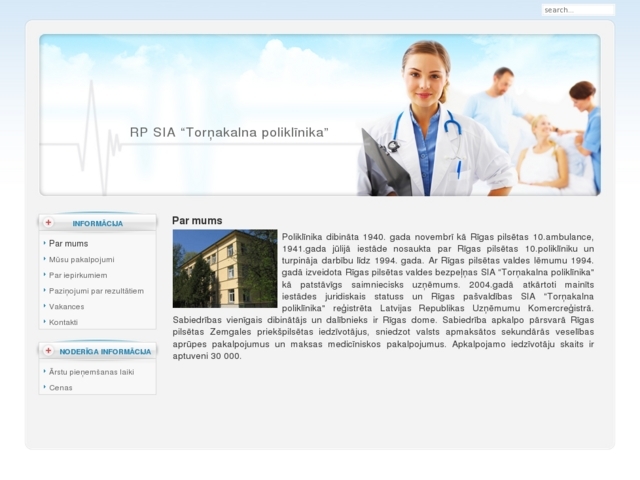This screenshot has width=640, height=480.
Task: Click the red plus icon beside NODERĪGA INFORMĀCIJA
Action: 48,351
